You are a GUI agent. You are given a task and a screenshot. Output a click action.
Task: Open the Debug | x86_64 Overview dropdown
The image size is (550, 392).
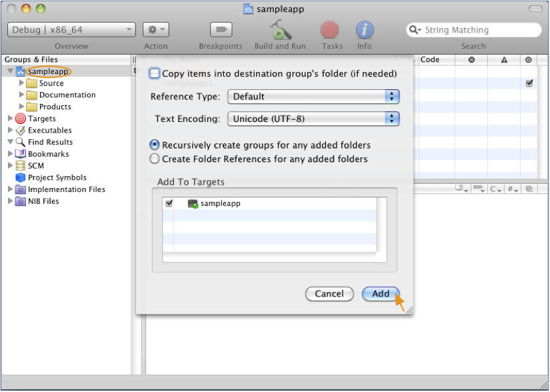71,30
